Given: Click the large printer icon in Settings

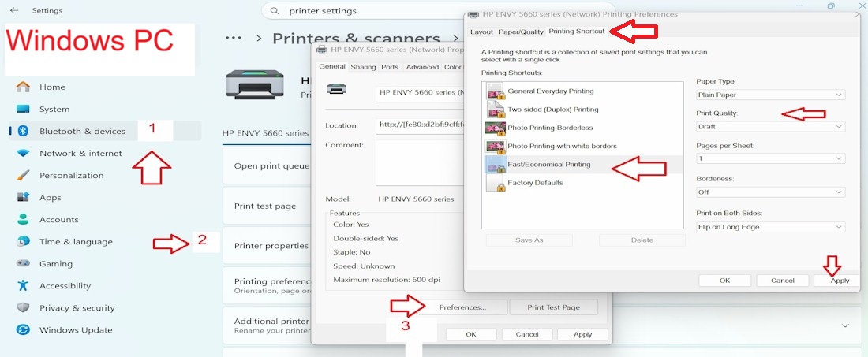Looking at the screenshot, I should (x=255, y=84).
